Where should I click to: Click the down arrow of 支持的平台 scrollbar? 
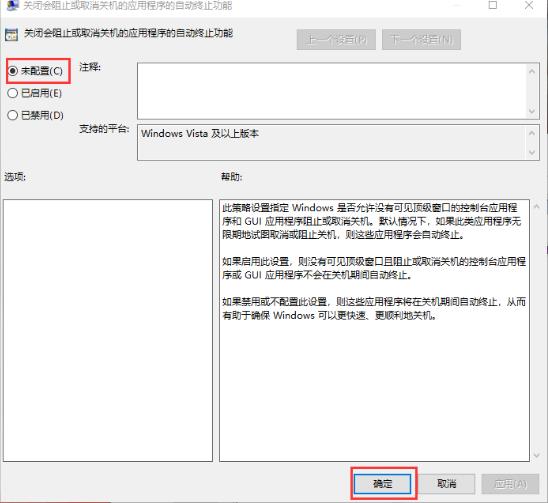(532, 152)
